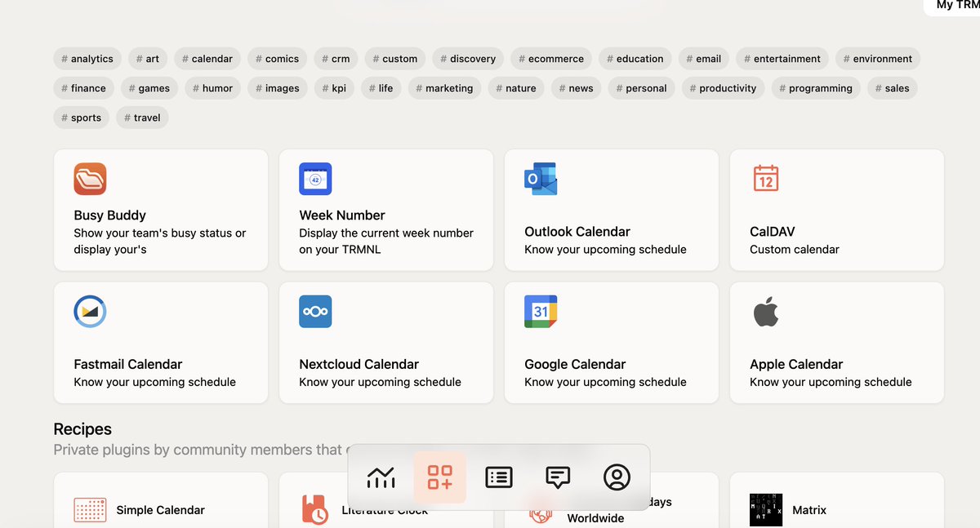Open the analytics chart icon in dock
Viewport: 980px width, 528px height.
click(x=381, y=477)
